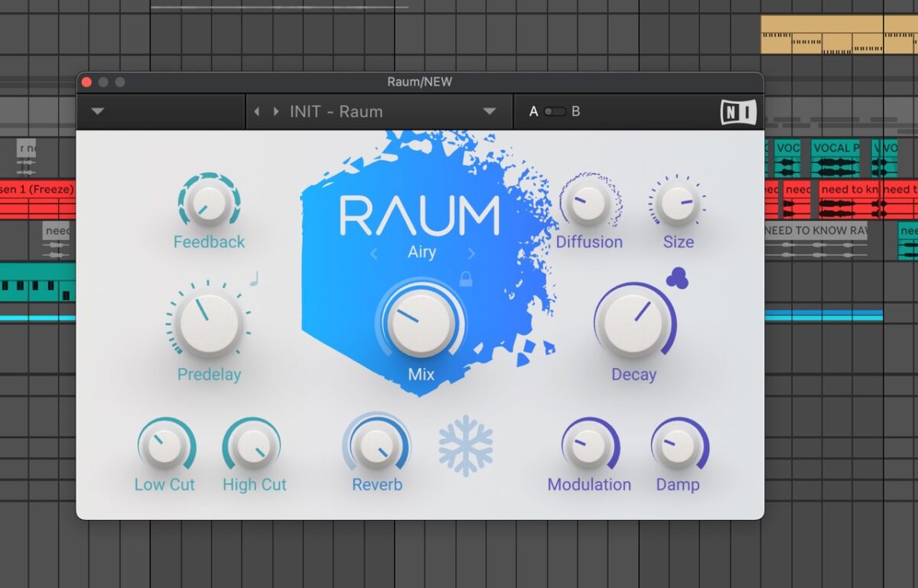Click the Mix knob
The height and width of the screenshot is (588, 918).
tap(421, 322)
